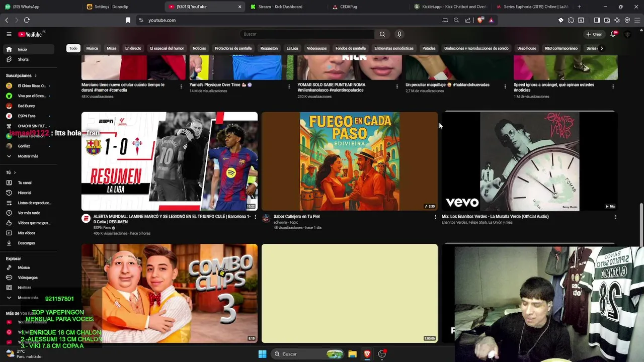The image size is (644, 362).
Task: Open Historial in the sidebar
Action: 25,193
